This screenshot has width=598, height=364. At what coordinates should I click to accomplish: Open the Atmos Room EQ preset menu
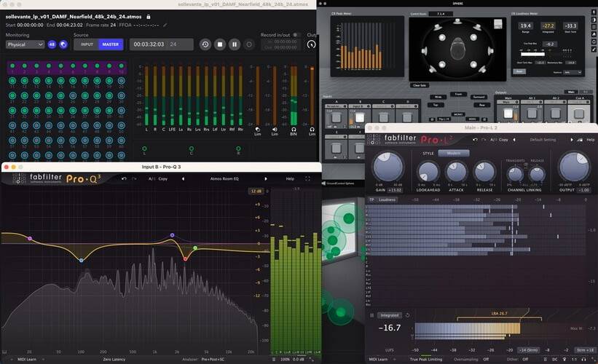pyautogui.click(x=224, y=178)
